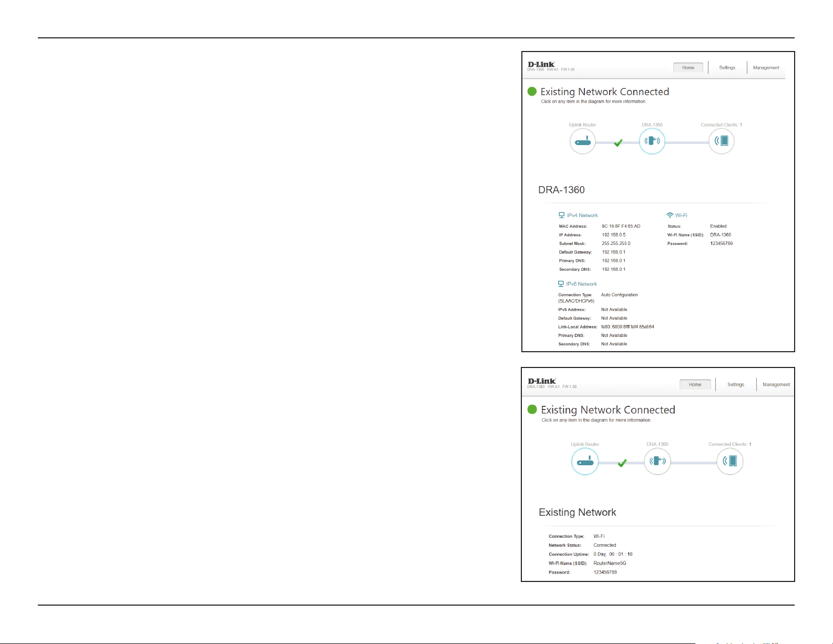Click the IPv6 Default Gateway 'Not Available' value
Image resolution: width=833 pixels, height=644 pixels.
point(614,318)
